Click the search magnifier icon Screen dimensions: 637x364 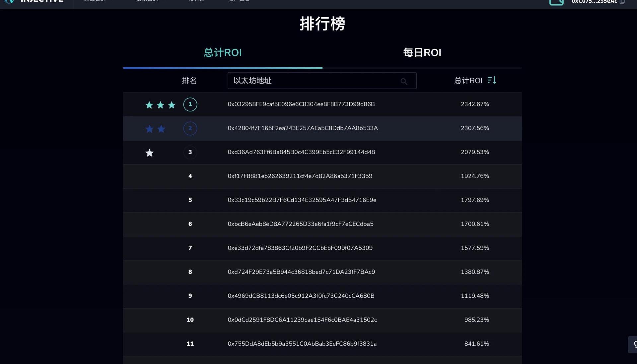point(403,81)
